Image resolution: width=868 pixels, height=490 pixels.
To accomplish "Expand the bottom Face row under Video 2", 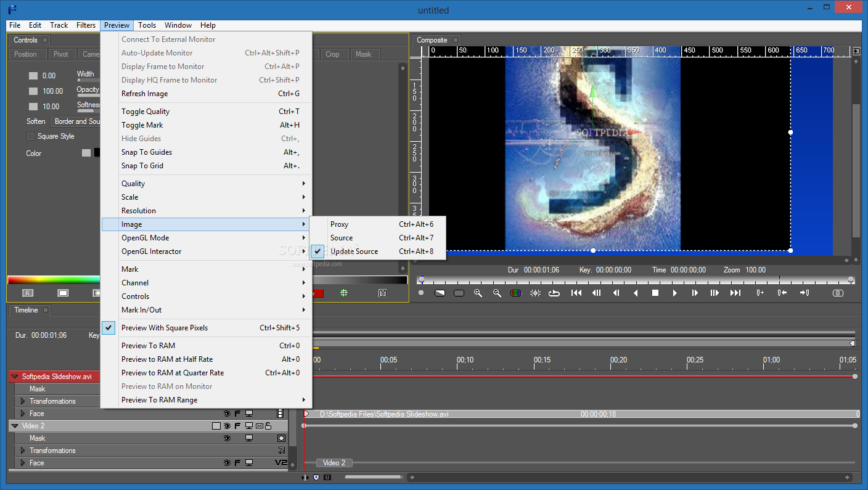I will pyautogui.click(x=23, y=463).
